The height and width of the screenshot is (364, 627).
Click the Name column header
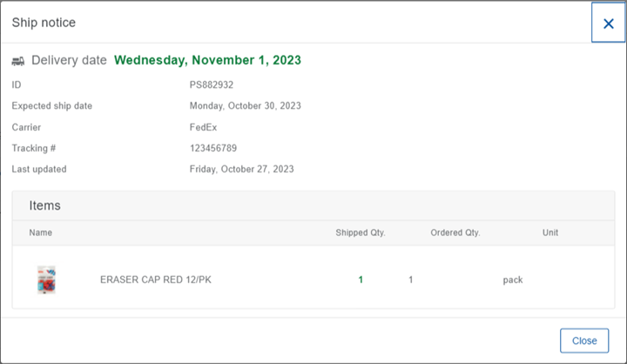click(x=41, y=233)
